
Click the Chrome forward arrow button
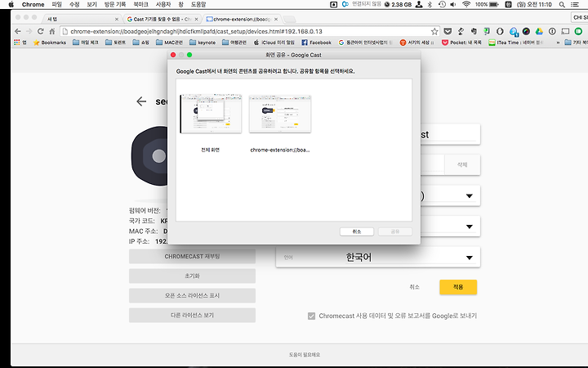click(29, 31)
